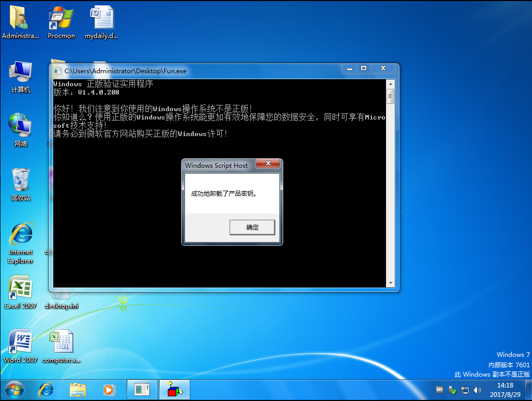Launch Windows Media Player from the taskbar
532x401 pixels.
point(109,390)
